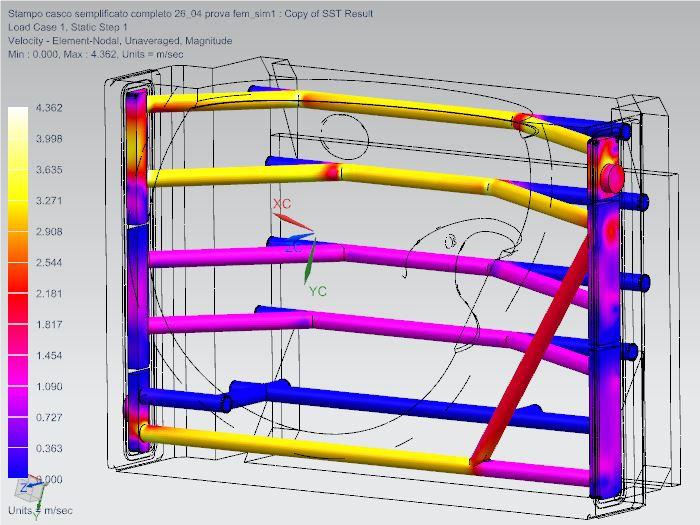Click the 0.363 legend value label
700x525 pixels.
49,449
